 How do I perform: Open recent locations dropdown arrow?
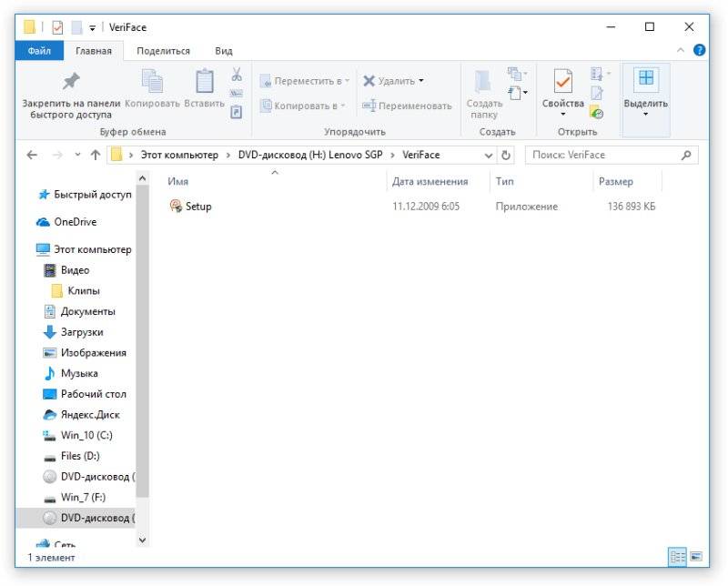[77, 155]
